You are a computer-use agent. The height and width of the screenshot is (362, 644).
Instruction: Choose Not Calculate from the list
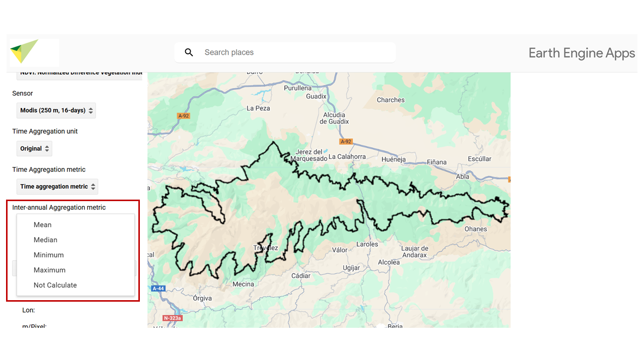55,285
